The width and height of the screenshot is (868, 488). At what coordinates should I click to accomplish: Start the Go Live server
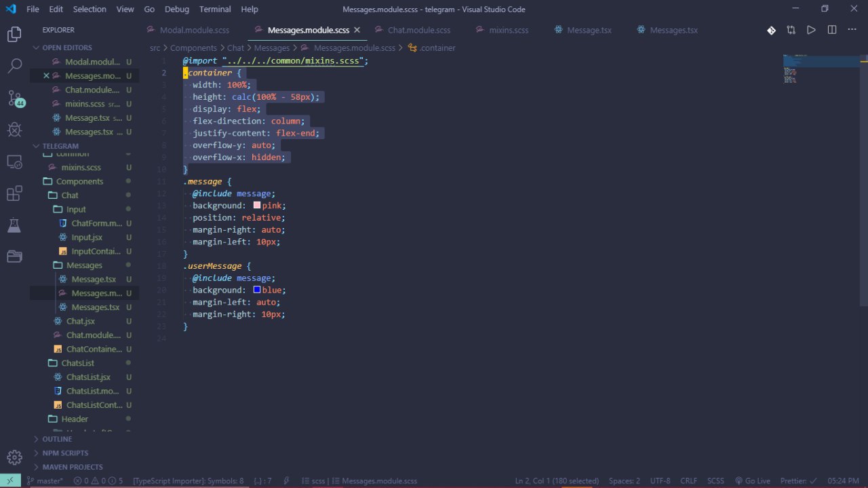click(753, 481)
